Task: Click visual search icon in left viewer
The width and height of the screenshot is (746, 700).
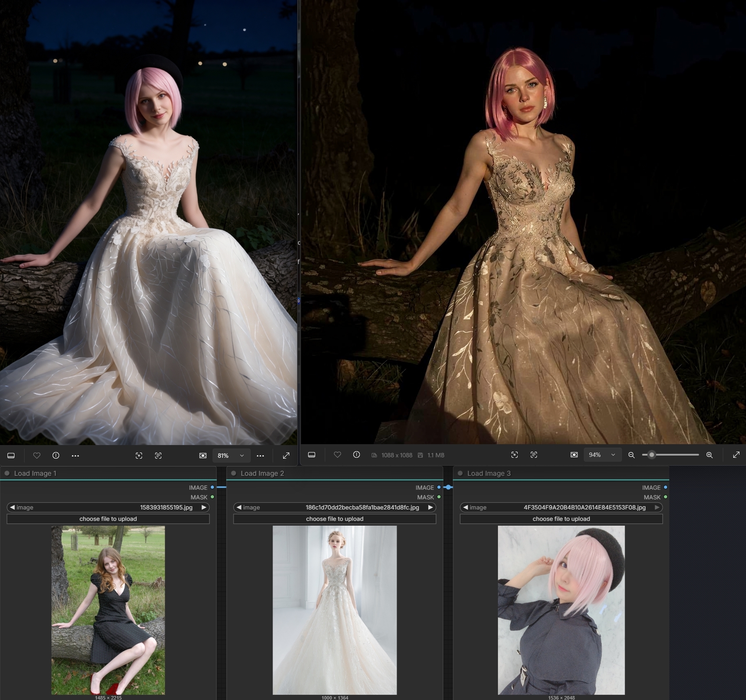Action: coord(139,456)
